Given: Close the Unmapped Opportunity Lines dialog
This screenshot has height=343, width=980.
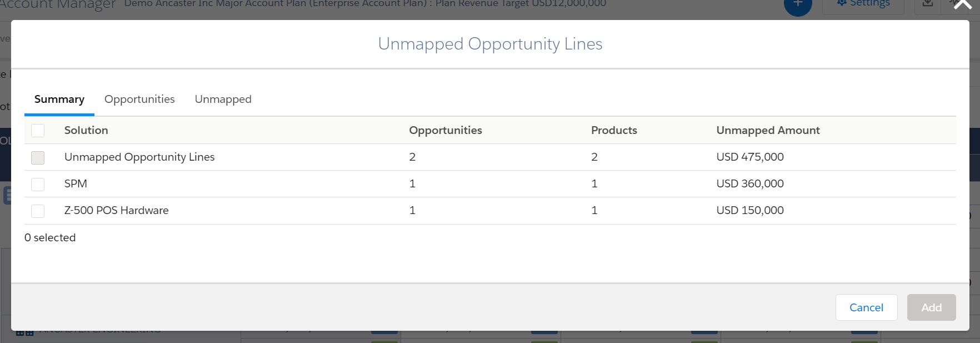Looking at the screenshot, I should tap(962, 4).
